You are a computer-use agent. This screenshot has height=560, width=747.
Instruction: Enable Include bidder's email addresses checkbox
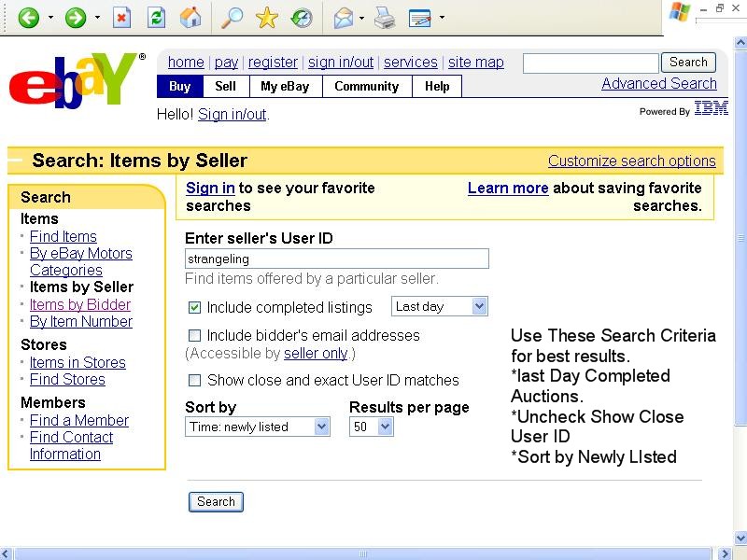coord(194,336)
